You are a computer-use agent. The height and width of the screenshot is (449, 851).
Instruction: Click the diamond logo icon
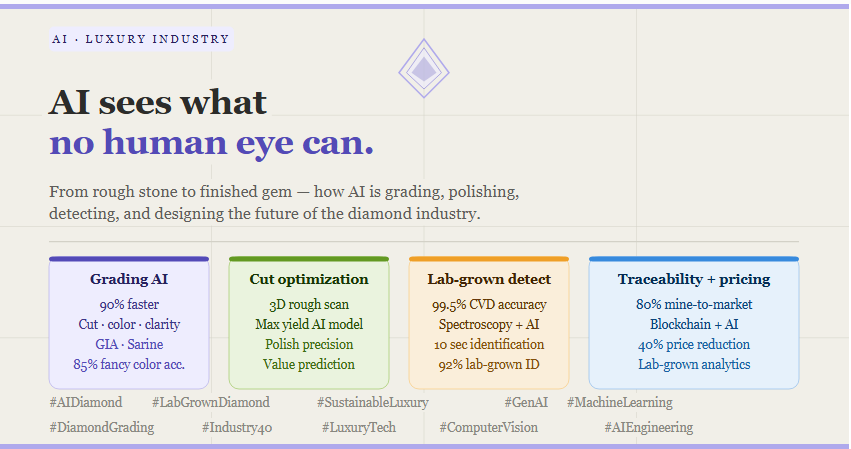coord(424,68)
